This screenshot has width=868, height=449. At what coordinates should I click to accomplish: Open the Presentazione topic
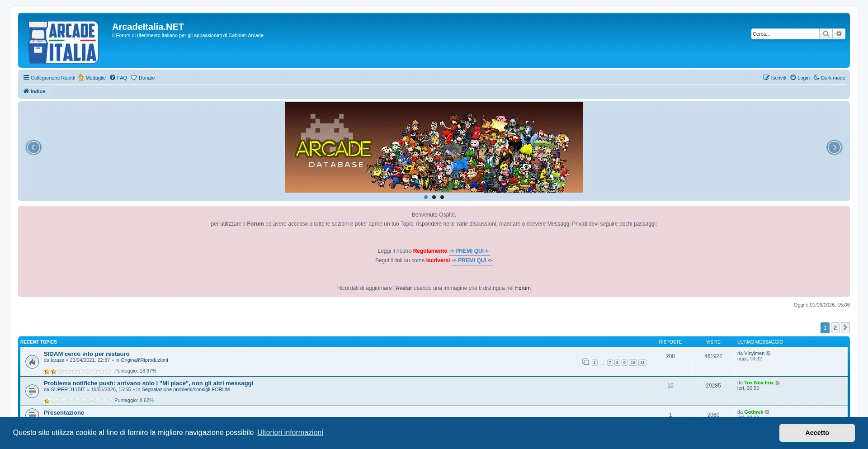[x=64, y=413]
